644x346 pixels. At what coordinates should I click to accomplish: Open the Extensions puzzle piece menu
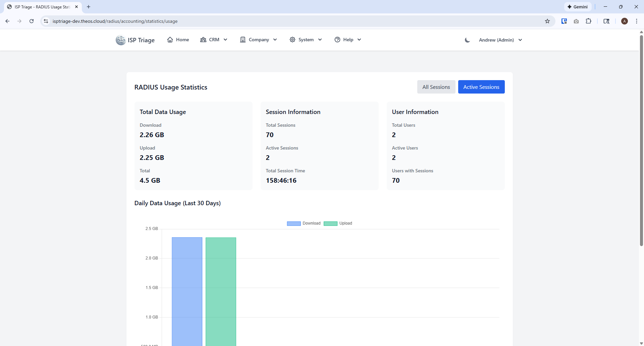point(588,21)
